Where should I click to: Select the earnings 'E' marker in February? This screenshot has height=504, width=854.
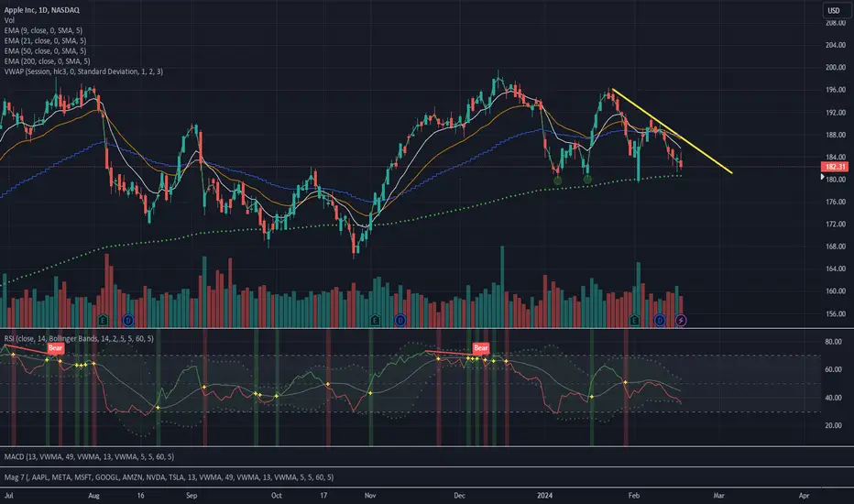636,320
